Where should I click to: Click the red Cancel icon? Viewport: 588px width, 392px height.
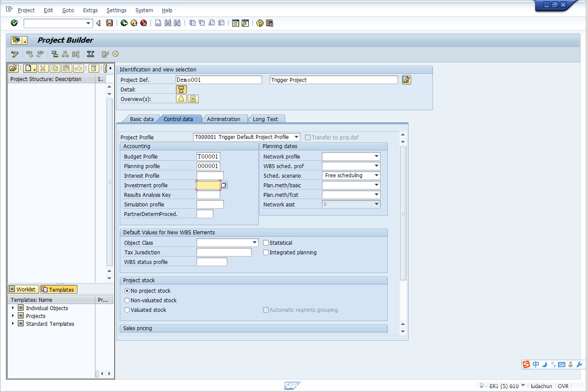click(143, 23)
